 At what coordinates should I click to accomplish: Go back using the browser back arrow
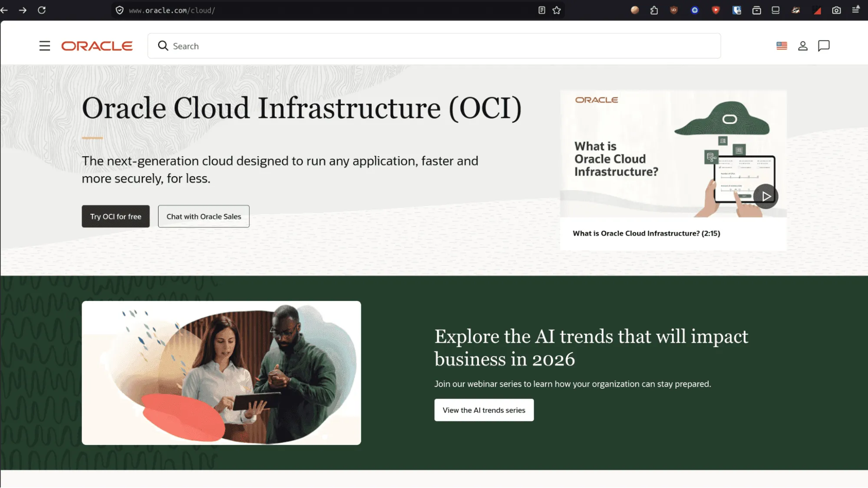4,10
